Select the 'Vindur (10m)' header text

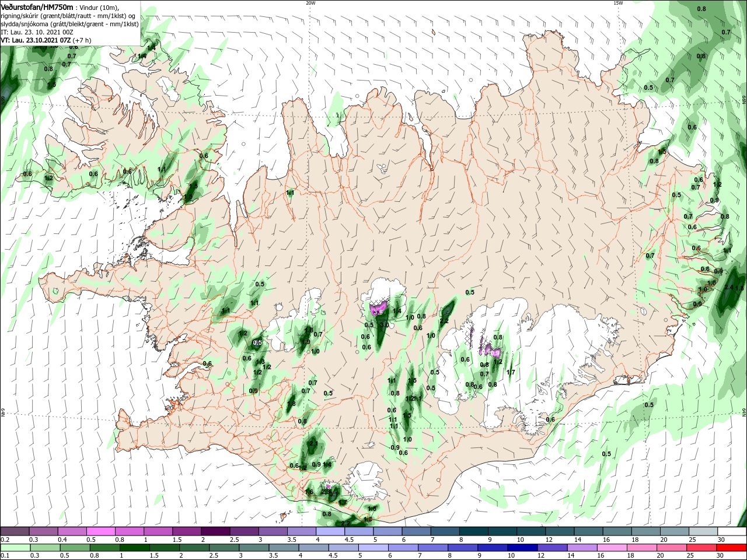pos(99,7)
